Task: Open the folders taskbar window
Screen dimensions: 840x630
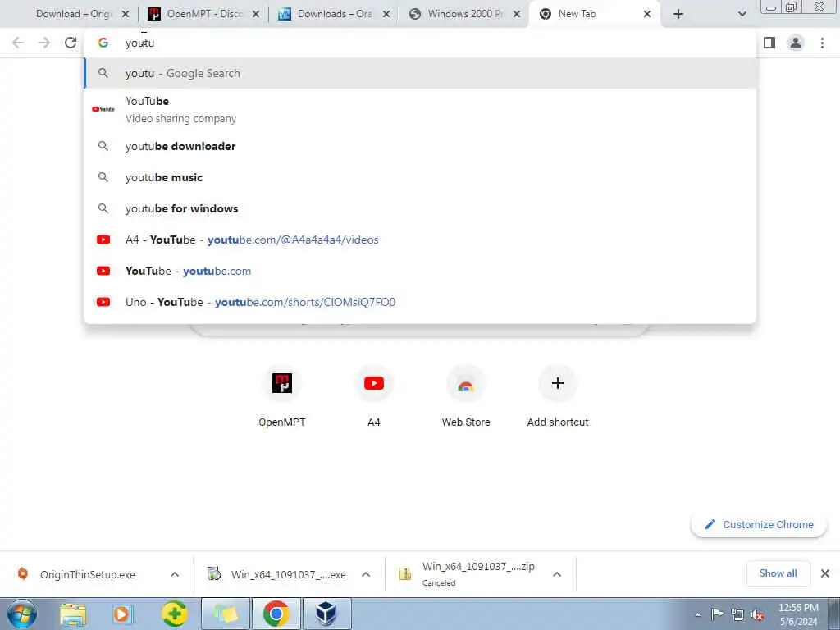Action: 226,614
